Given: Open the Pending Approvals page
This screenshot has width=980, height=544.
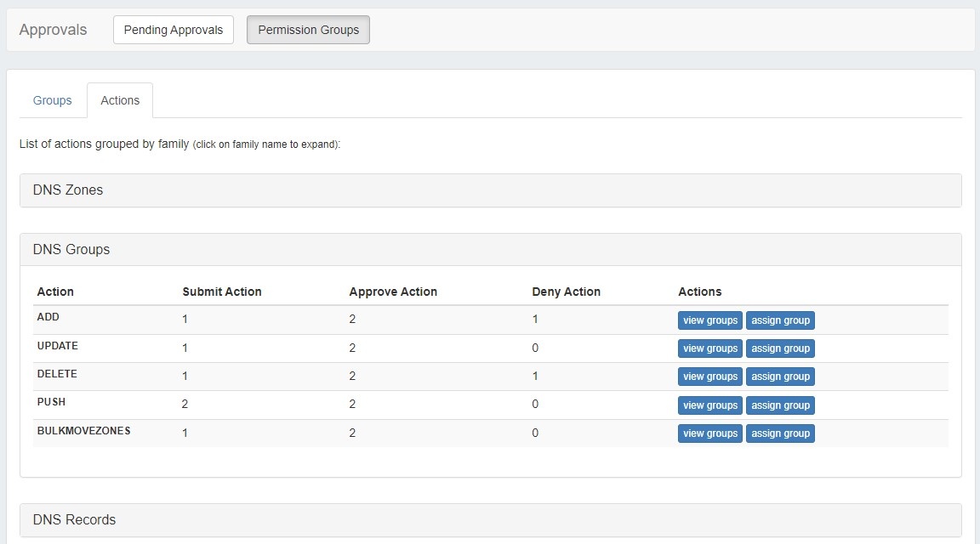Looking at the screenshot, I should tap(173, 30).
